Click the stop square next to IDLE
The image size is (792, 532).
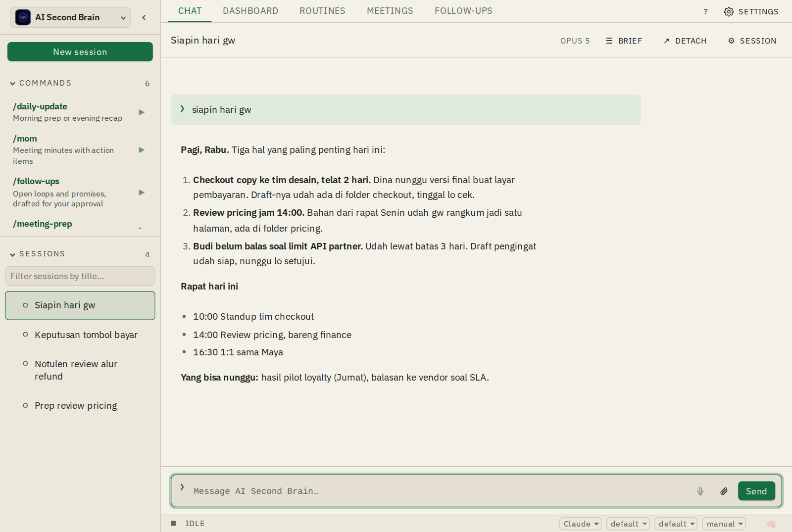point(173,524)
